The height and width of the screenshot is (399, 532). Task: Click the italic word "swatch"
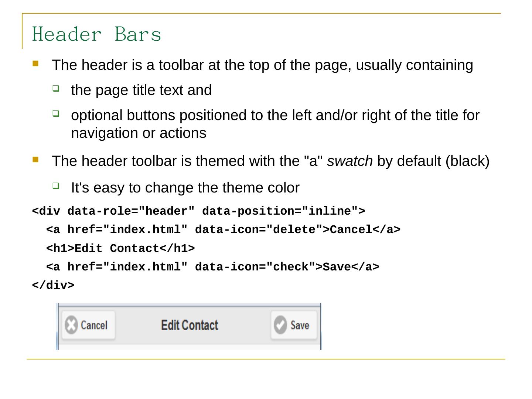[350, 161]
